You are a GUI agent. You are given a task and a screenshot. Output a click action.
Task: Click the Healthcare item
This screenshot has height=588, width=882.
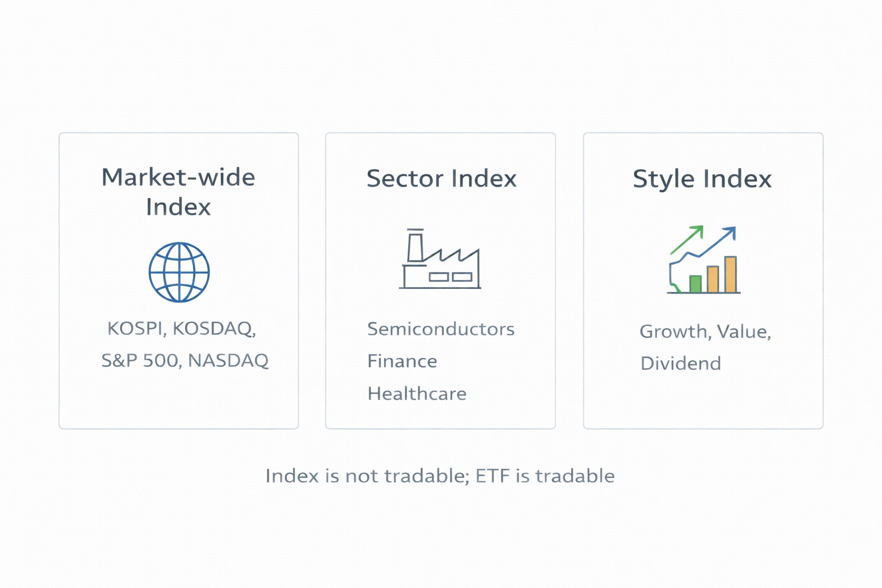click(x=417, y=394)
